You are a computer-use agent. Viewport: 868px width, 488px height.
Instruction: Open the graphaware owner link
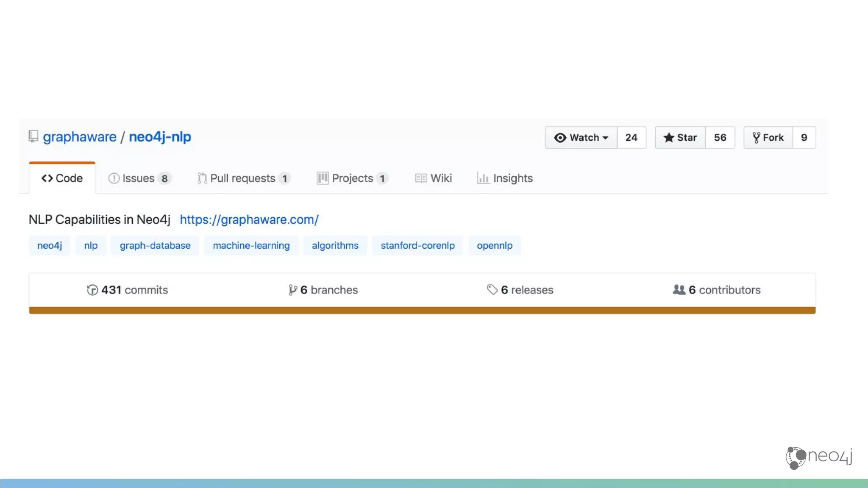point(79,137)
